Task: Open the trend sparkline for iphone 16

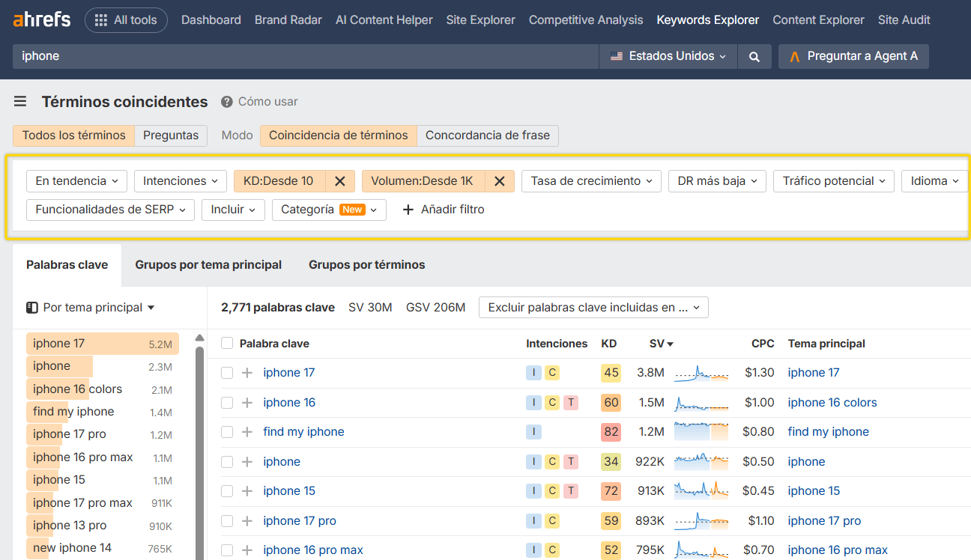Action: 701,403
